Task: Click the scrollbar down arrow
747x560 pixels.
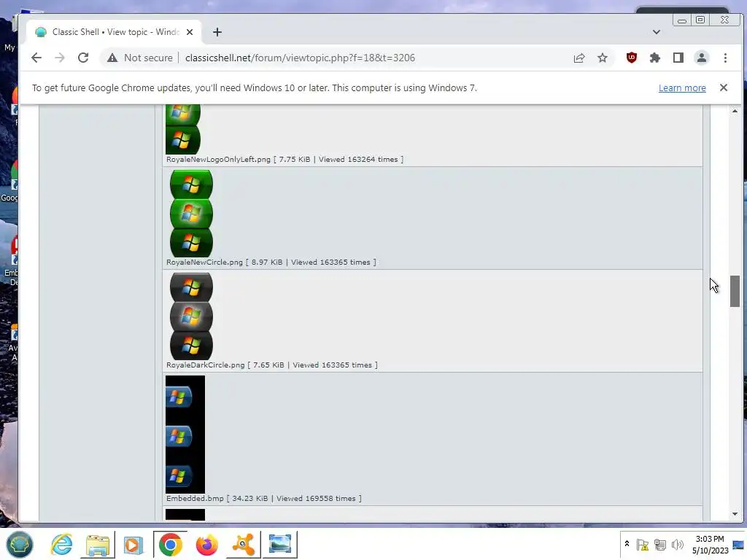Action: pos(735,514)
